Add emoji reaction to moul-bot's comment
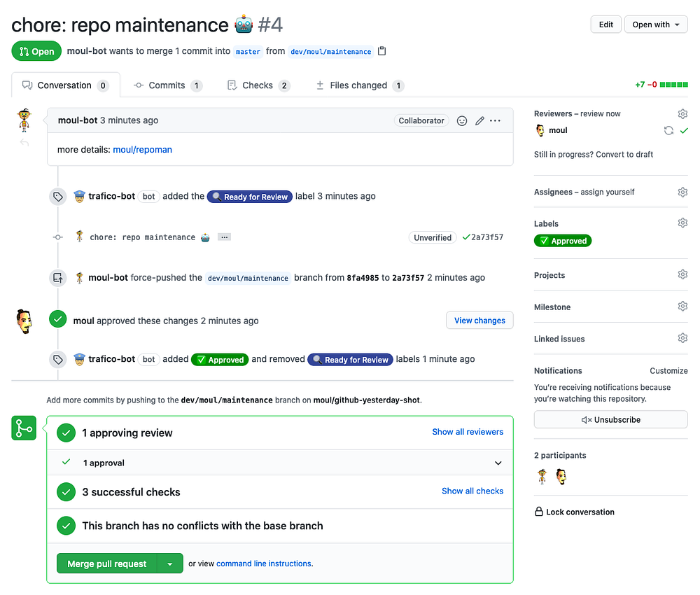The height and width of the screenshot is (595, 700). click(462, 120)
